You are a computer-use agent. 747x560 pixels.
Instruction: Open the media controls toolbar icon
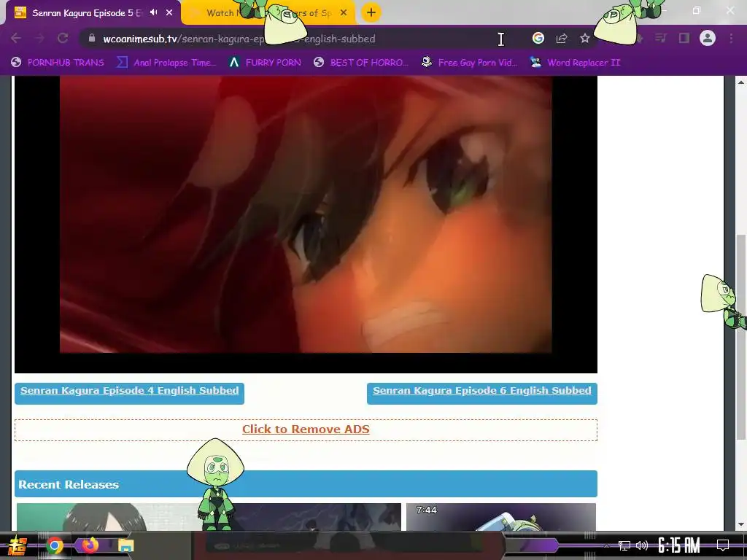pos(661,38)
